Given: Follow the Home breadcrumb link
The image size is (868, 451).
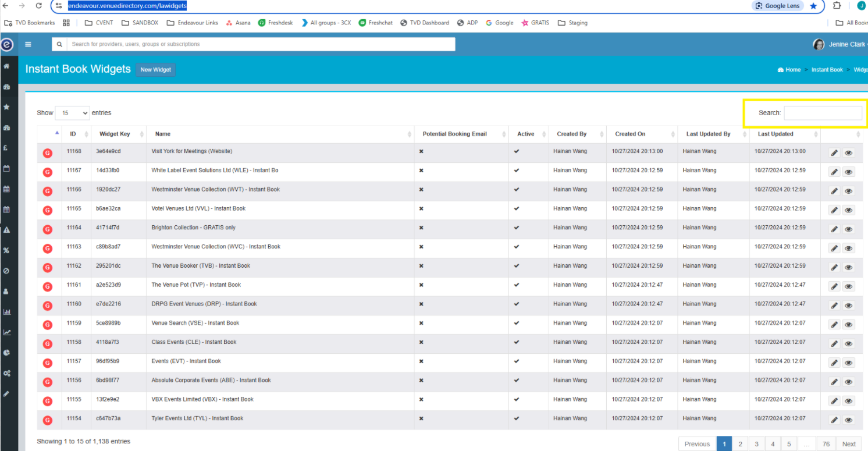Looking at the screenshot, I should click(789, 70).
